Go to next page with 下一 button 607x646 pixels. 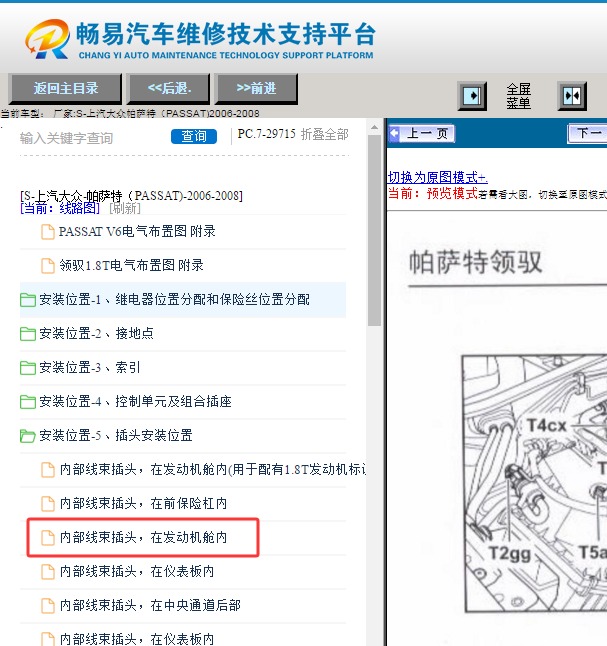pyautogui.click(x=588, y=133)
